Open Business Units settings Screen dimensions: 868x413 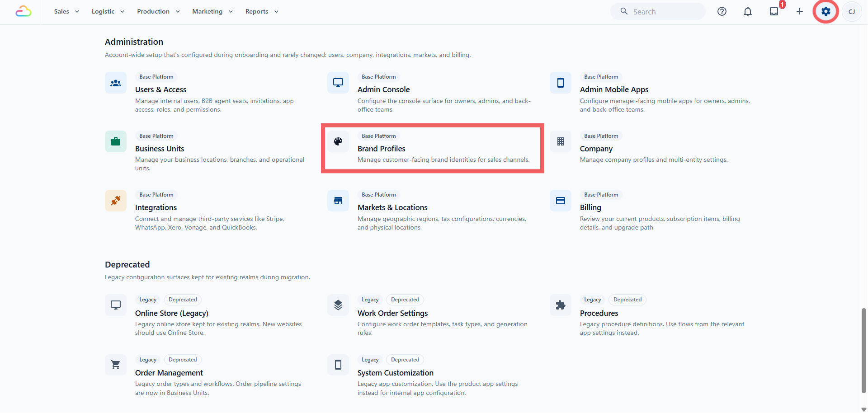point(160,149)
